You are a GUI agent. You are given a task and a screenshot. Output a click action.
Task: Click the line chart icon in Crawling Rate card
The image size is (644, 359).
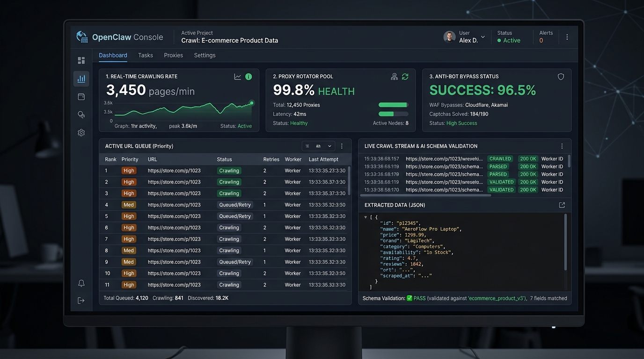(238, 77)
